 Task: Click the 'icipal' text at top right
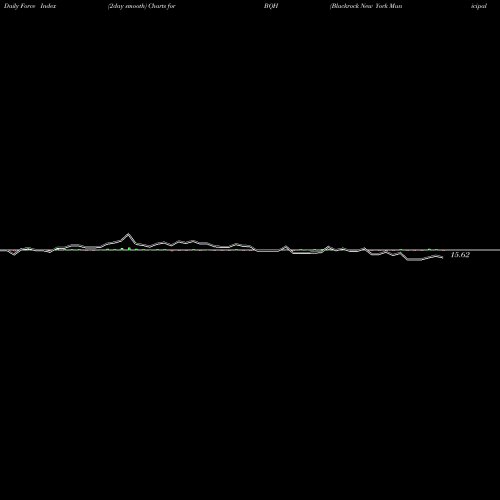coord(479,6)
